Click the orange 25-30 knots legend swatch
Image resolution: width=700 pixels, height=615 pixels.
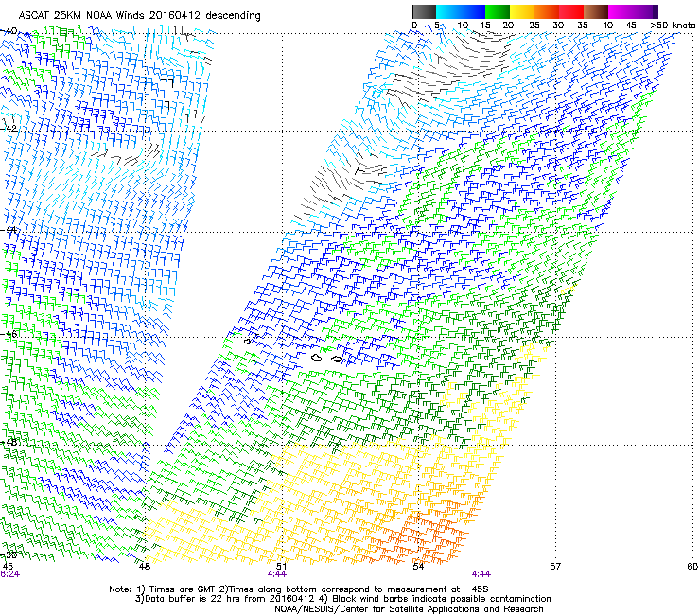(x=547, y=11)
